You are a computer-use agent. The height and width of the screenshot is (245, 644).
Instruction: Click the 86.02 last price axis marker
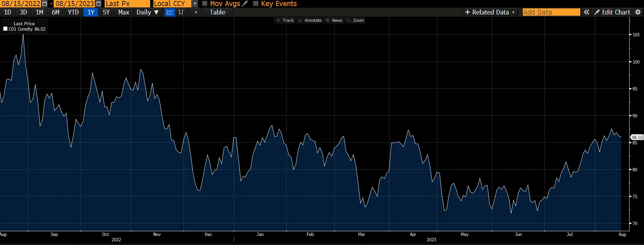tap(637, 137)
